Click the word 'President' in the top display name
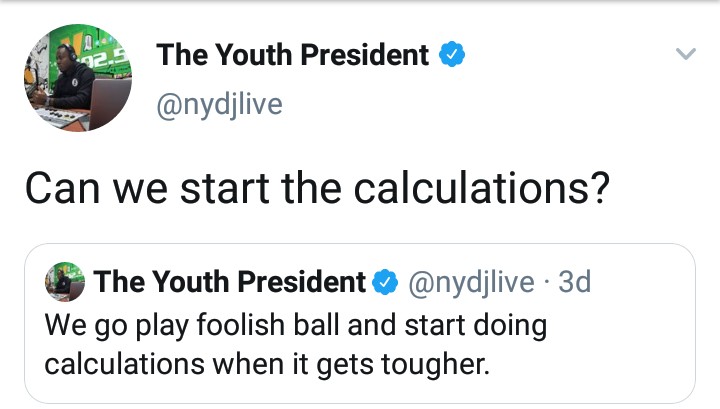 tap(365, 55)
